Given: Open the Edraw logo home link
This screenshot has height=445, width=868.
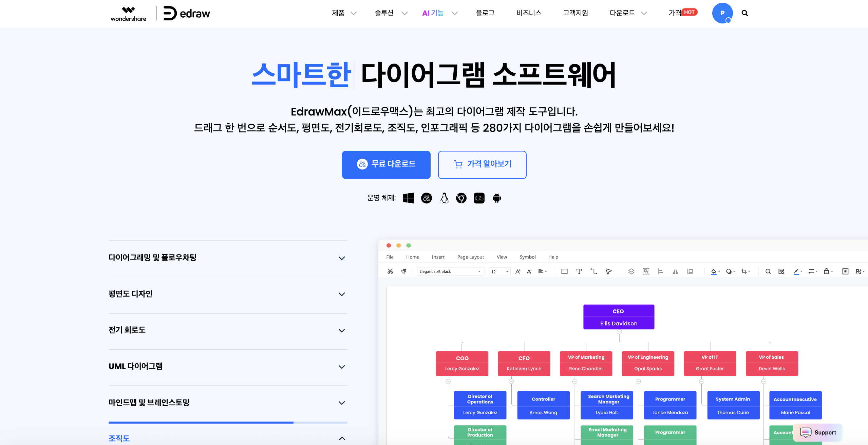Looking at the screenshot, I should (187, 13).
